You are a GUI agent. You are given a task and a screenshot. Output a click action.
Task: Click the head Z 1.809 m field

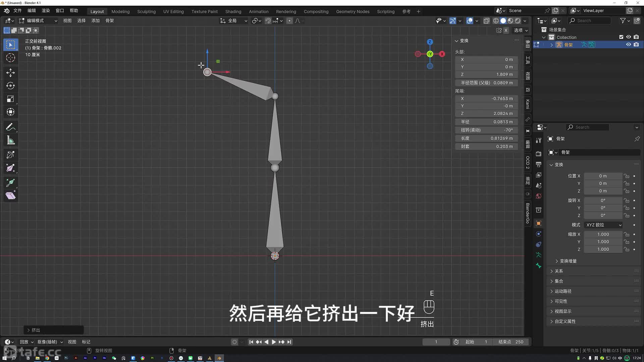(x=486, y=74)
